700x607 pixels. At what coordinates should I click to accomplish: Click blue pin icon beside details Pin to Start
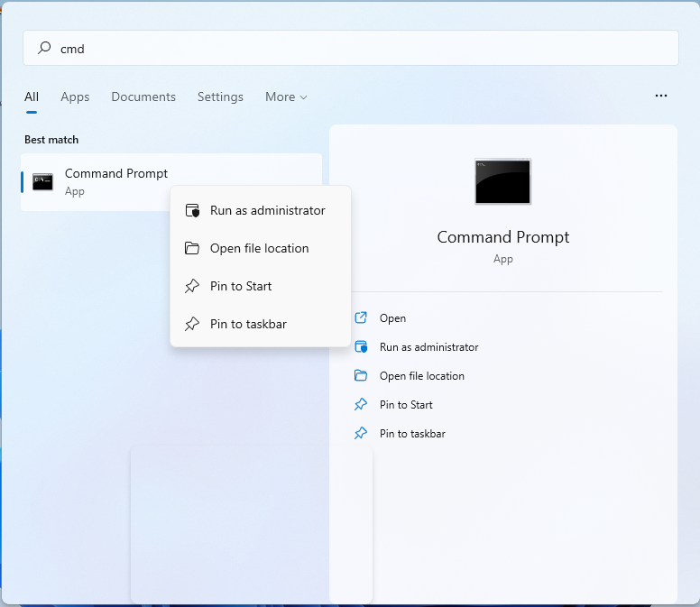(x=361, y=404)
